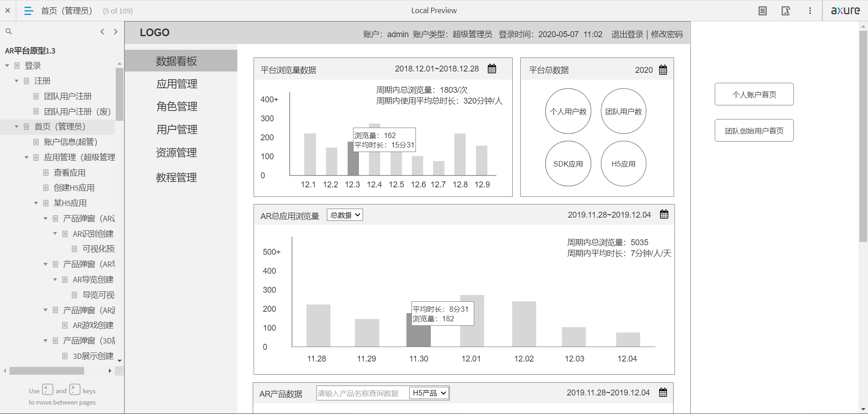Click the axure logo
Screen dimensions: 868x414
tap(845, 10)
